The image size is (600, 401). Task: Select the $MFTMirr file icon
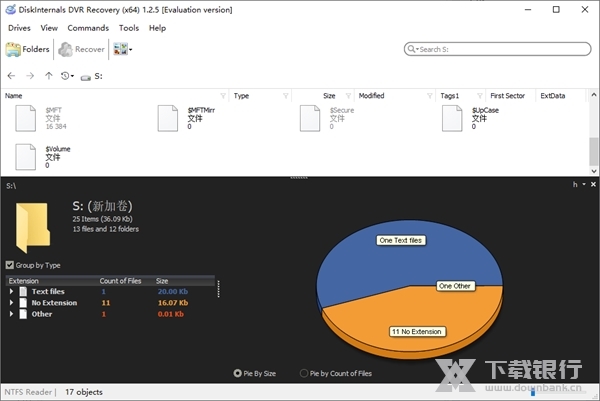(x=171, y=118)
